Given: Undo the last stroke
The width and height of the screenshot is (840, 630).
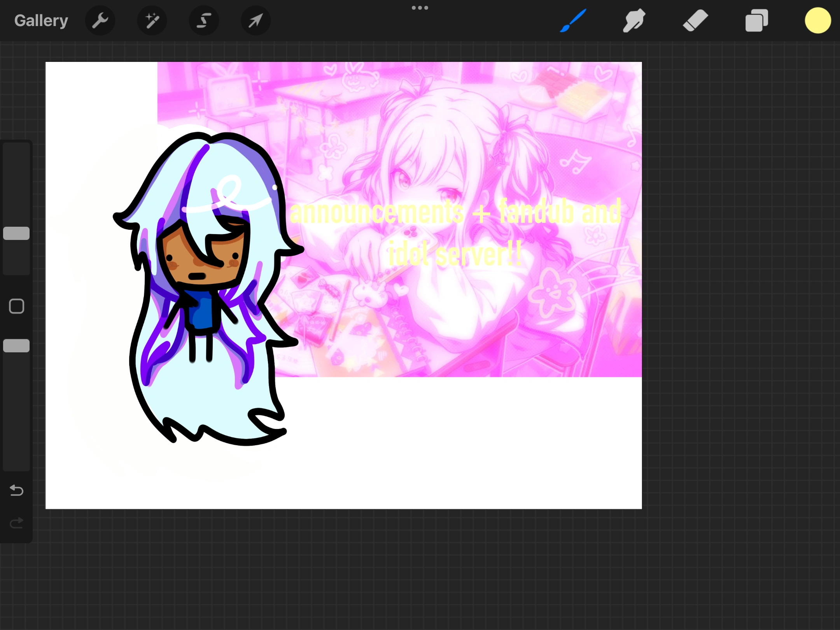Looking at the screenshot, I should tap(16, 491).
